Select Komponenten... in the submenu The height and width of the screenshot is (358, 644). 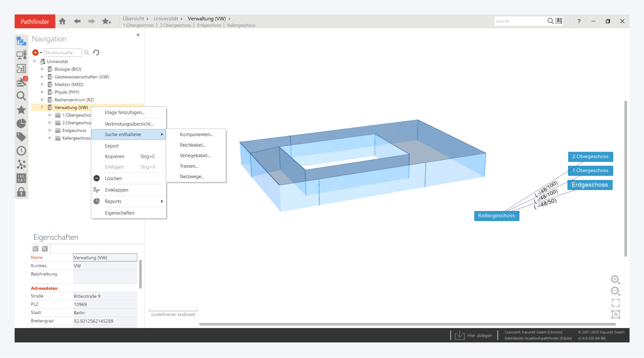[x=196, y=134]
